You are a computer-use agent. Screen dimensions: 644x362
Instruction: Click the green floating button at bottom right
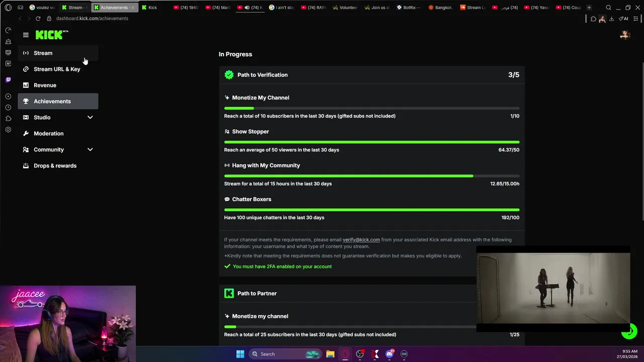[629, 331]
